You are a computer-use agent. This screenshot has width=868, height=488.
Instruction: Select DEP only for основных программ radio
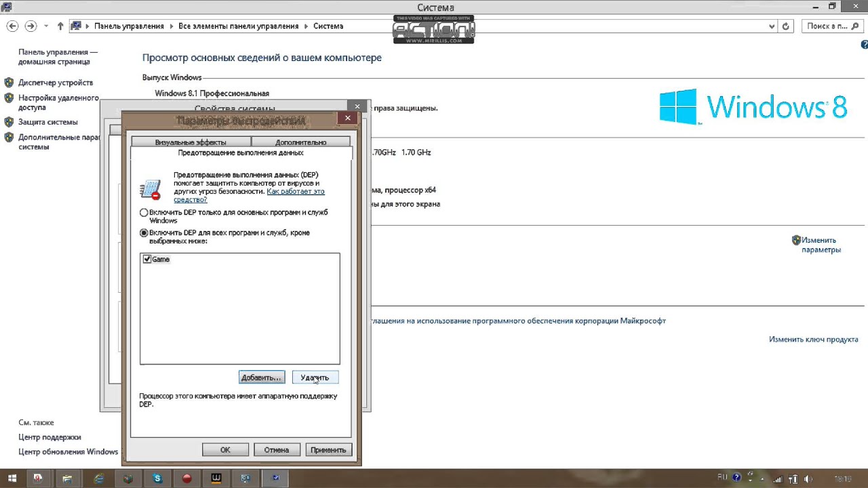(x=144, y=213)
